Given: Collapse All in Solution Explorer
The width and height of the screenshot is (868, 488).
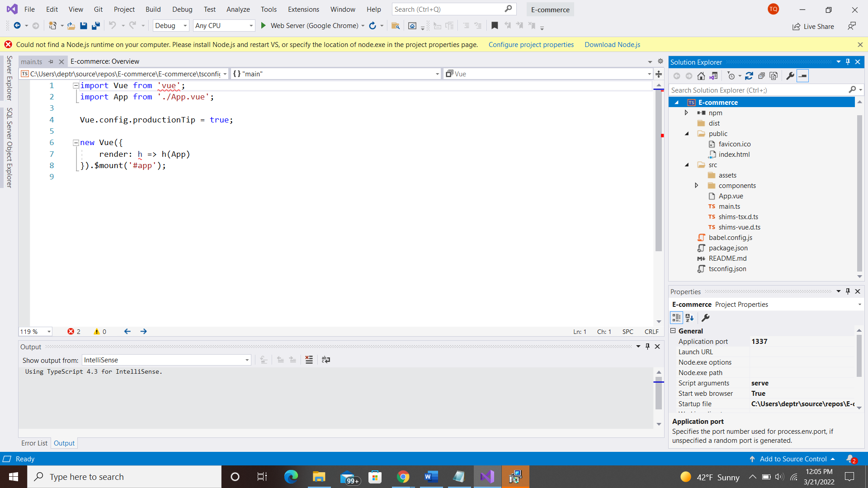Looking at the screenshot, I should point(762,76).
